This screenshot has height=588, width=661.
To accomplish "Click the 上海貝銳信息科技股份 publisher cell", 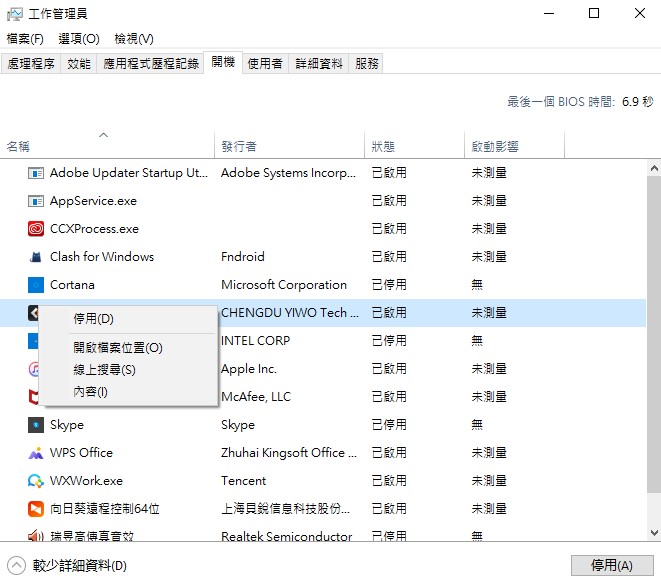I will (285, 509).
